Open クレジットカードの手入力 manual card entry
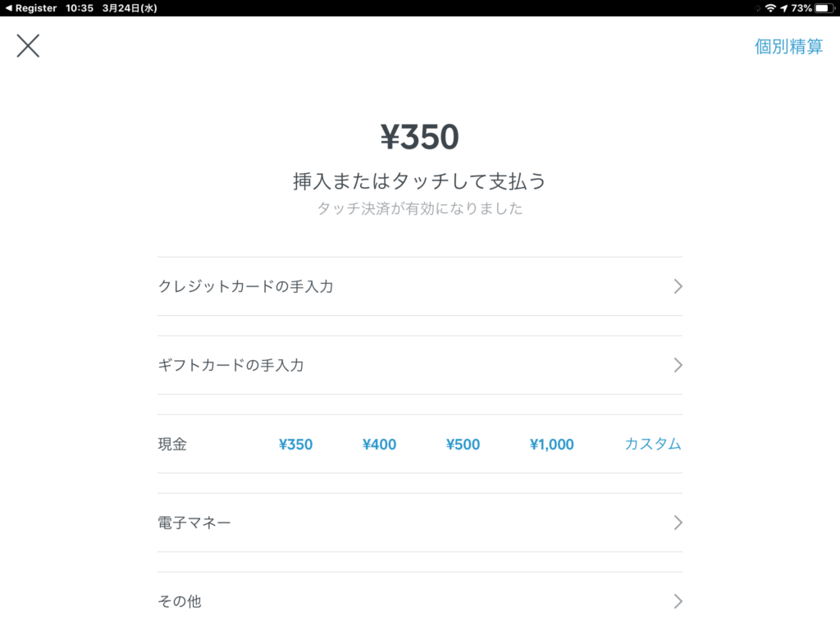Screen dimensions: 840x630 (245, 286)
